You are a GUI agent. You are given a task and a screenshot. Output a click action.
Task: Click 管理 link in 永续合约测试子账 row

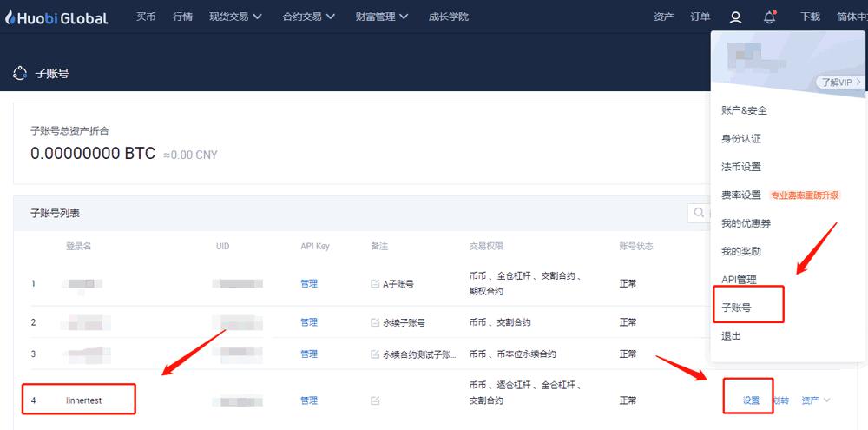click(x=309, y=354)
